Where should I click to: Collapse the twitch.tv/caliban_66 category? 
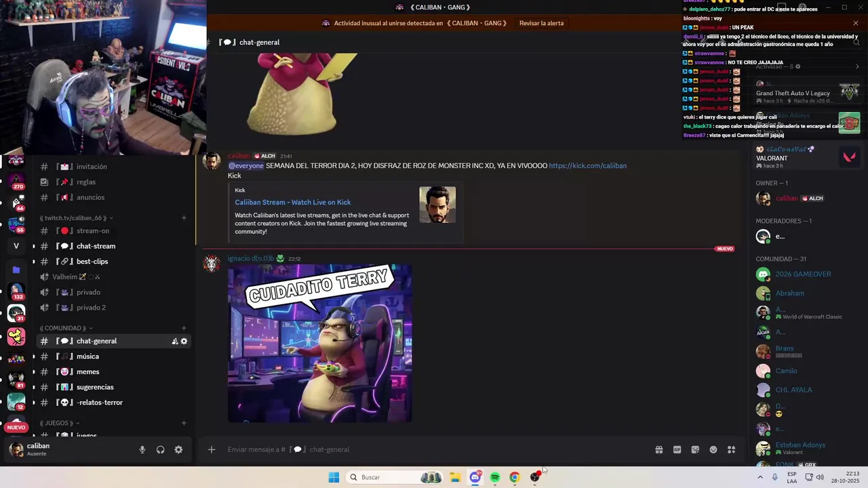pyautogui.click(x=76, y=218)
